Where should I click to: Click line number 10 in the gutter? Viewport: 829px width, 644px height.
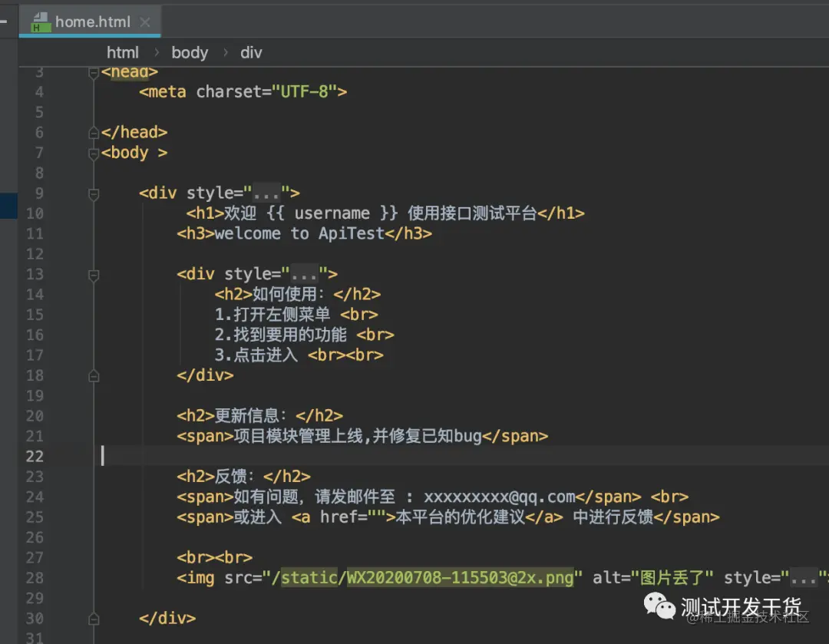tap(35, 213)
